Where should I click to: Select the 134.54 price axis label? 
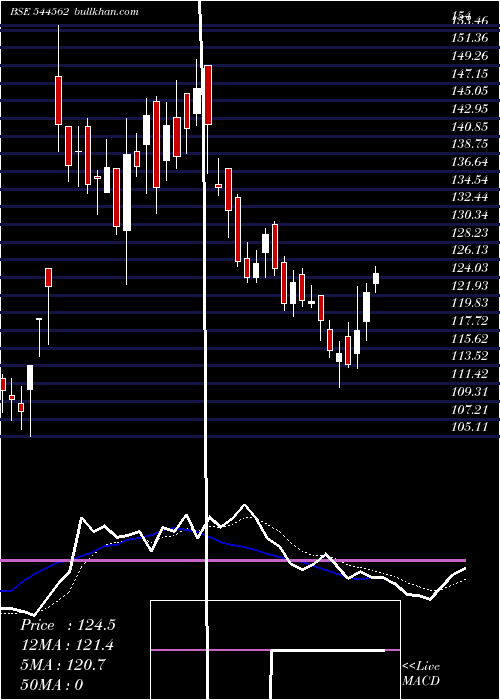tap(470, 179)
